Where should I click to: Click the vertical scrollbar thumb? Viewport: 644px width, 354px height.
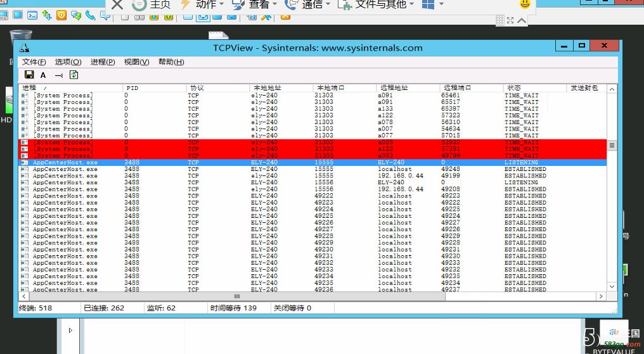(x=612, y=145)
